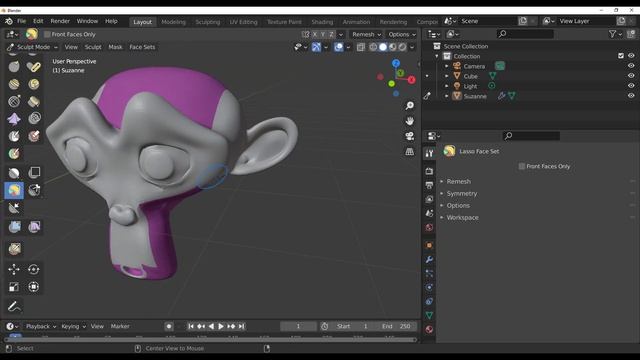Toggle X axis symmetry button
This screenshot has height=360, width=640.
pos(315,34)
